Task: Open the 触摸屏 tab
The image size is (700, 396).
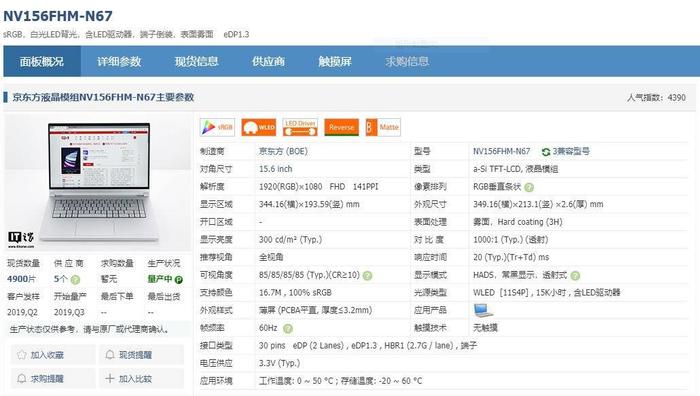Action: (x=335, y=61)
